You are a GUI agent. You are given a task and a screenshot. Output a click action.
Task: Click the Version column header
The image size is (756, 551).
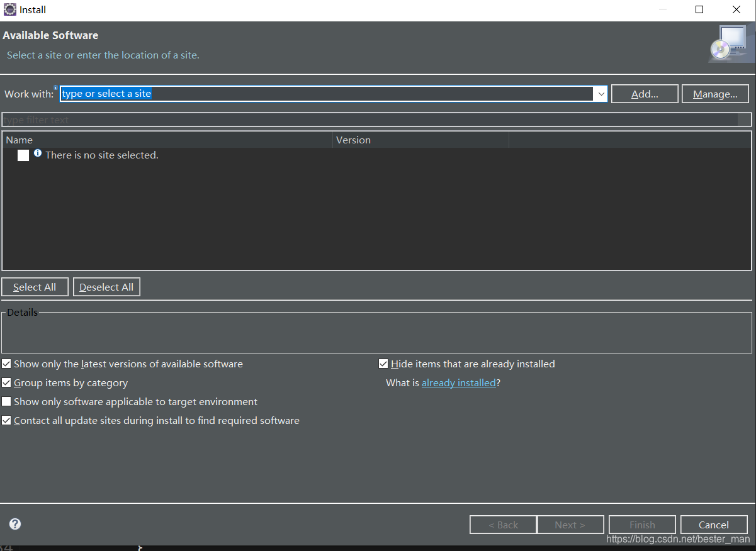pyautogui.click(x=353, y=140)
